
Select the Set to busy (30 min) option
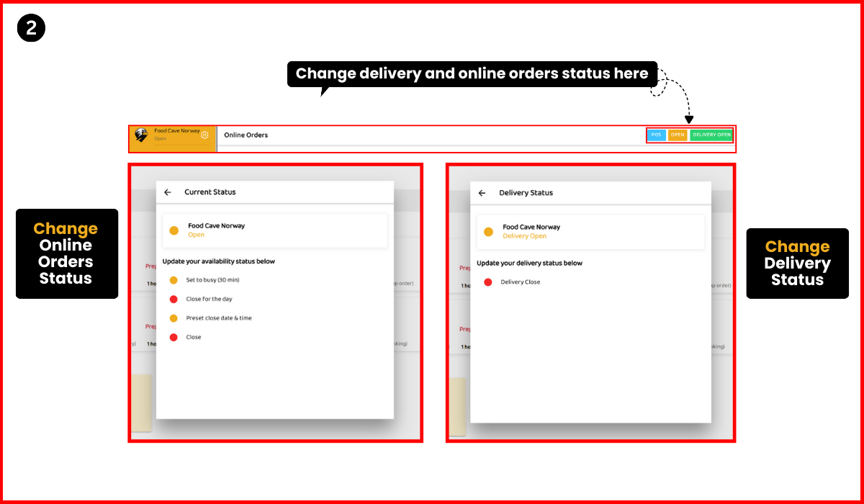[x=212, y=280]
